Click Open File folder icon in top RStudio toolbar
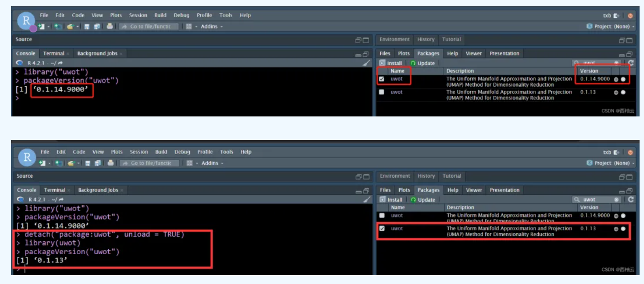644x284 pixels. coord(70,27)
